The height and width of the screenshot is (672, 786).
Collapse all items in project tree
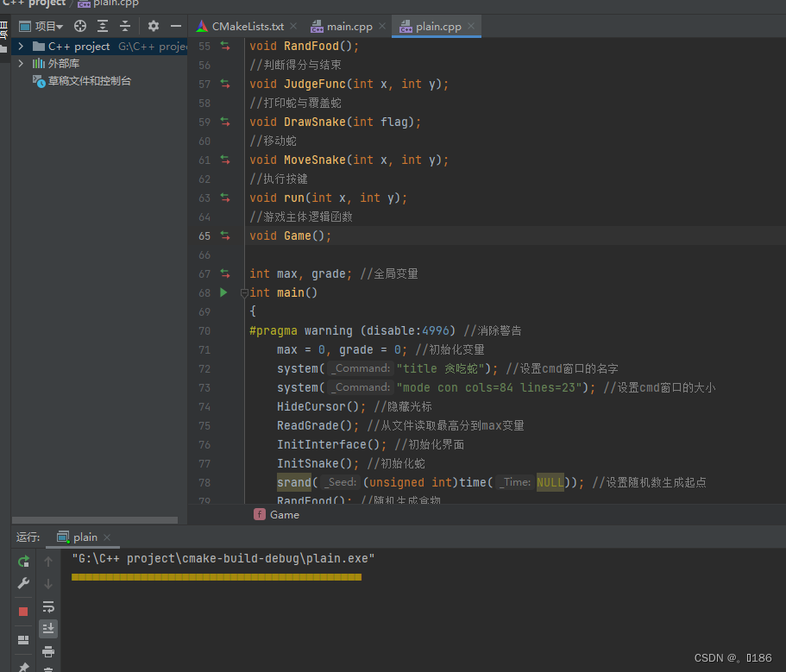(125, 26)
